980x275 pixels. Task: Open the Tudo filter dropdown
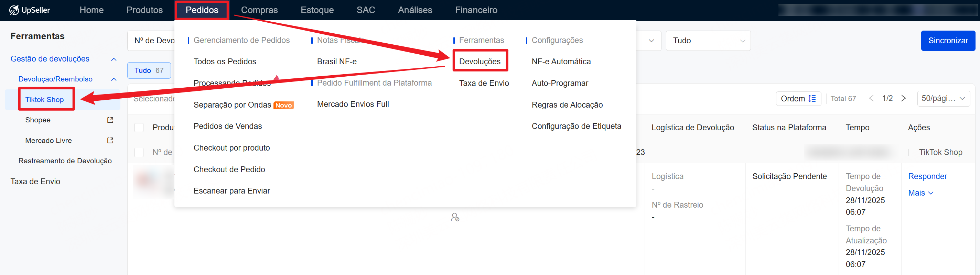[x=708, y=41]
